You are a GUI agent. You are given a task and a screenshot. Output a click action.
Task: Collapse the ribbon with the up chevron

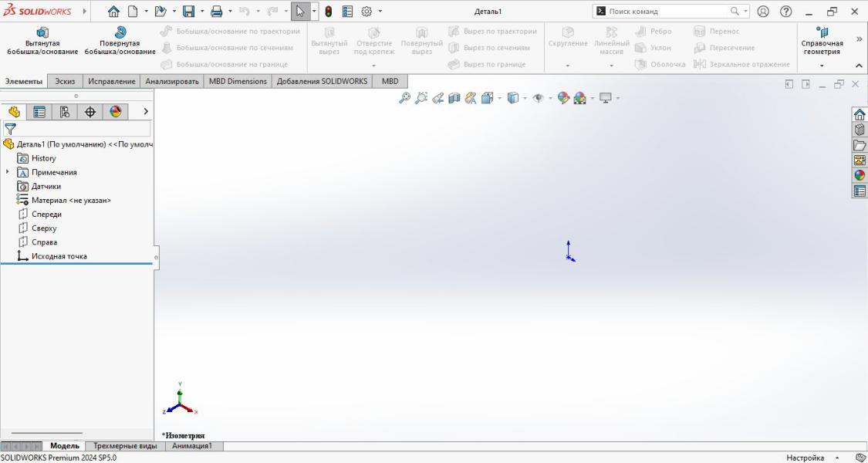(x=860, y=66)
